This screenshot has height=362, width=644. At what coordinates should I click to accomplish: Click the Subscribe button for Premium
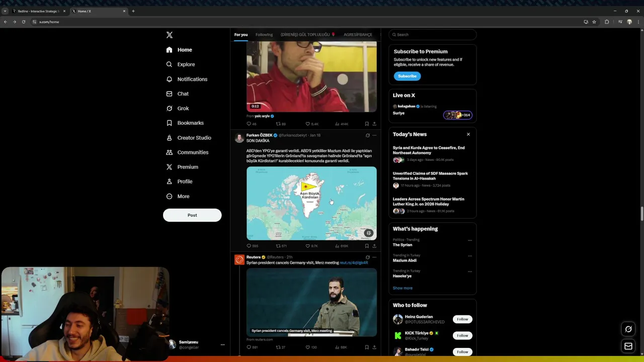coord(407,76)
